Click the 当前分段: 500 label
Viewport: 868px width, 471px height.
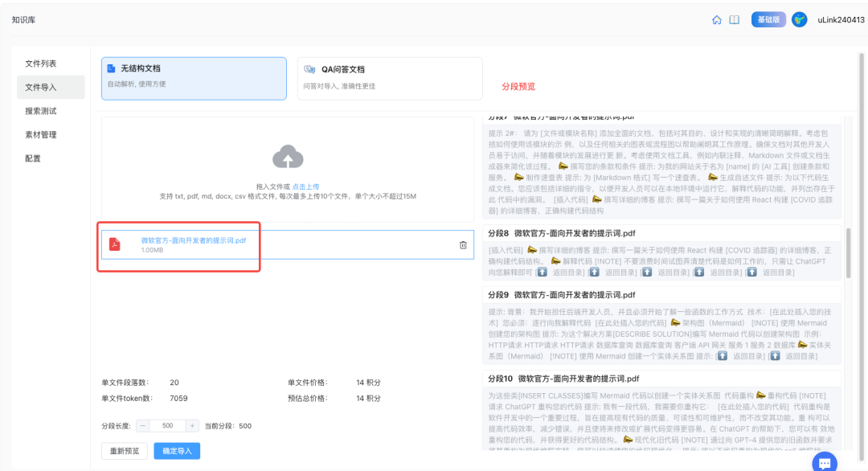tap(228, 426)
